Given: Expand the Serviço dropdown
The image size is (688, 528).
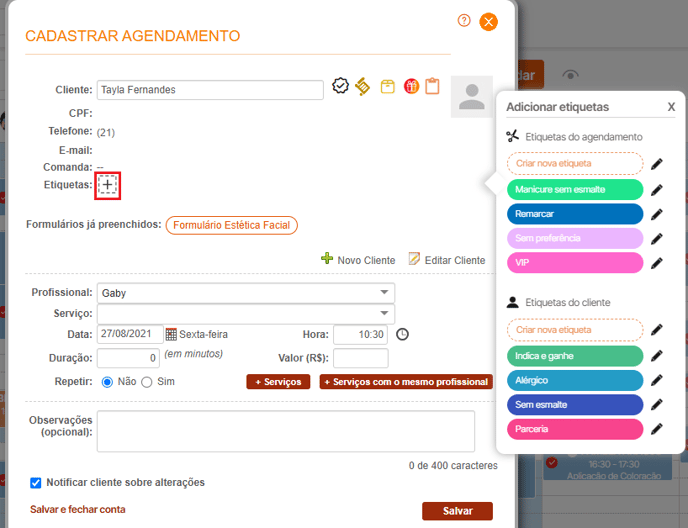Looking at the screenshot, I should [x=245, y=314].
